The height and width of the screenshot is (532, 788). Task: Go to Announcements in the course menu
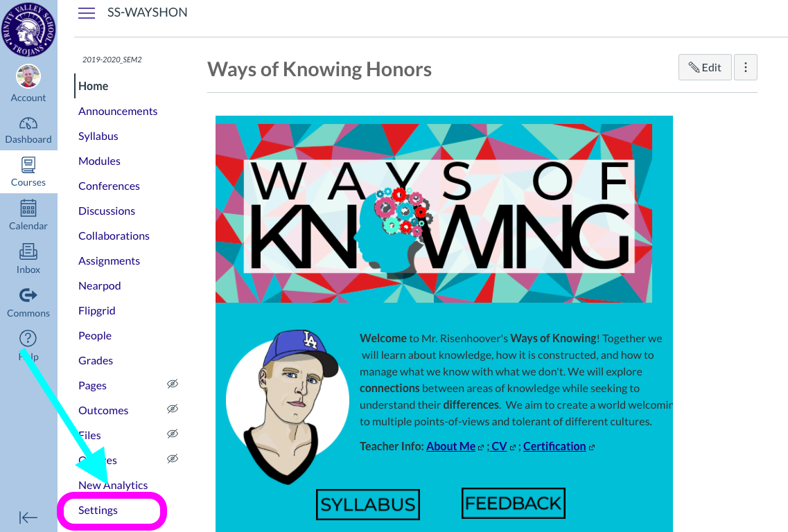coord(118,111)
